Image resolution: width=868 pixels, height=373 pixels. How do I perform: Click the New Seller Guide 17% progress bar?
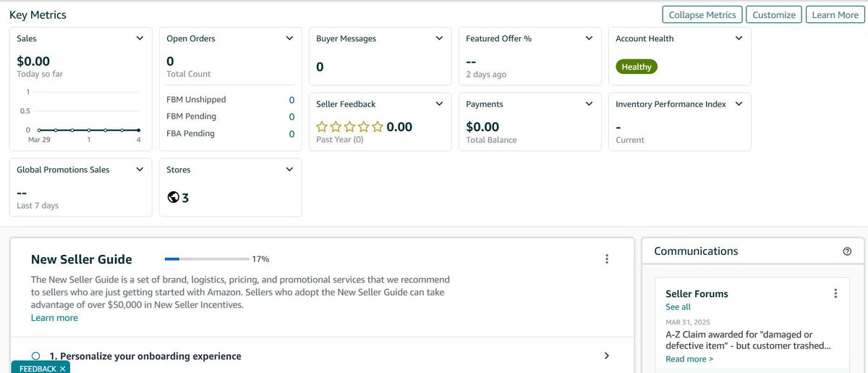[x=207, y=259]
